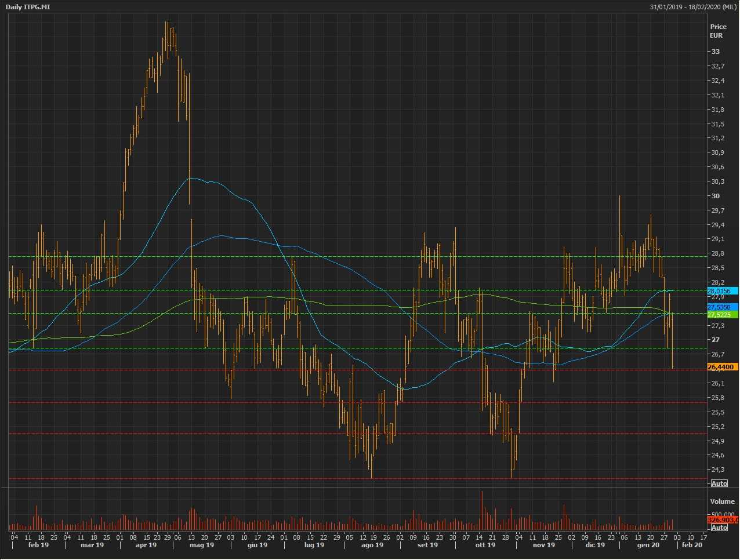Click the 24,3 level on price scale
This screenshot has width=740, height=560.
717,470
